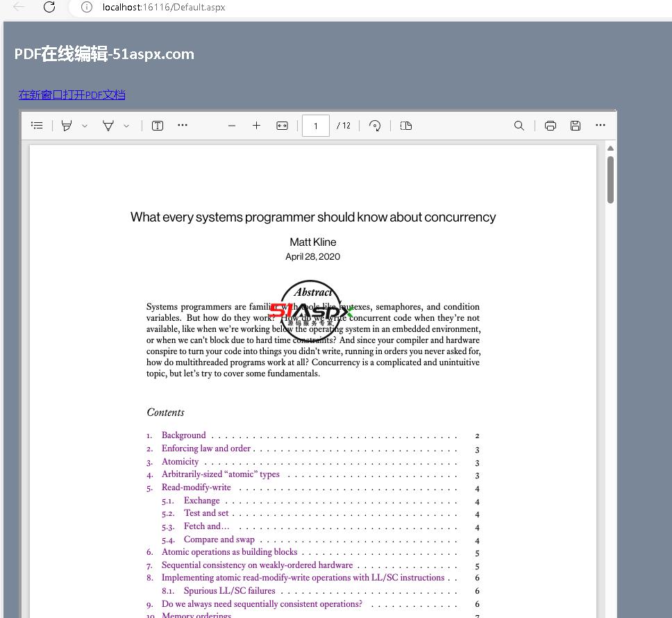
Task: Toggle fit to width
Action: pos(282,126)
